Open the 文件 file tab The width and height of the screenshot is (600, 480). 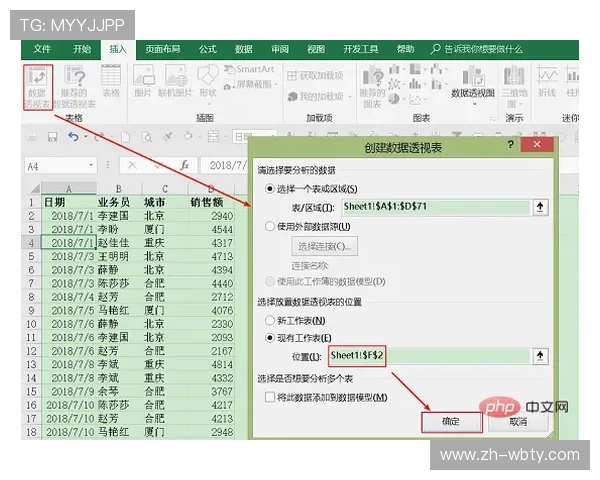(x=42, y=49)
